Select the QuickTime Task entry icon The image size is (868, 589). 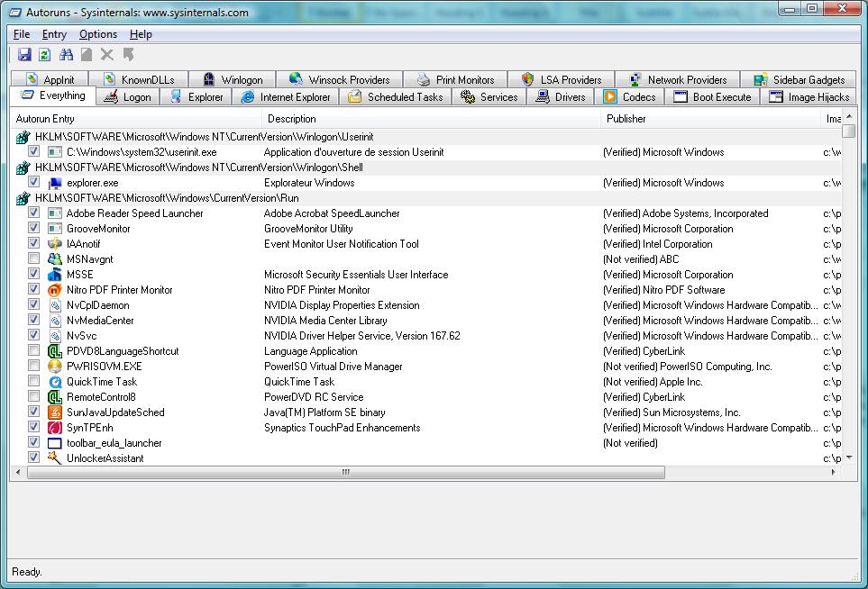pyautogui.click(x=54, y=382)
